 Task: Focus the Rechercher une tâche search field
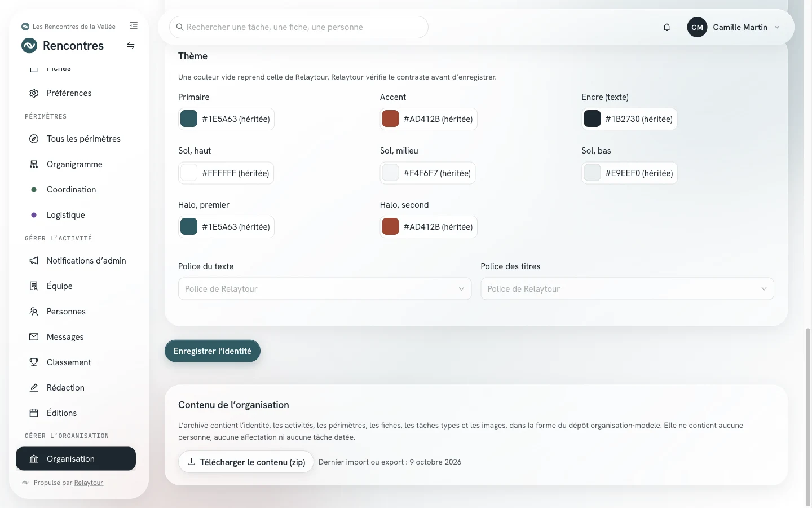299,27
